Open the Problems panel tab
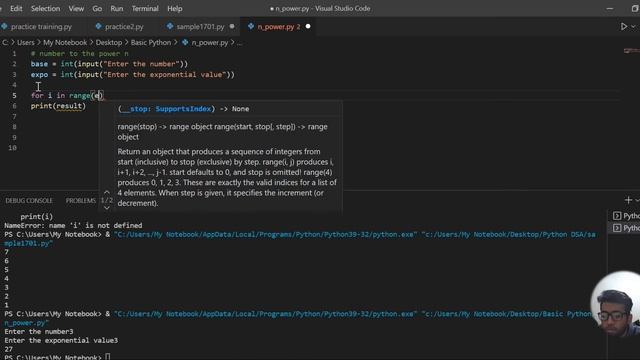 (81, 200)
